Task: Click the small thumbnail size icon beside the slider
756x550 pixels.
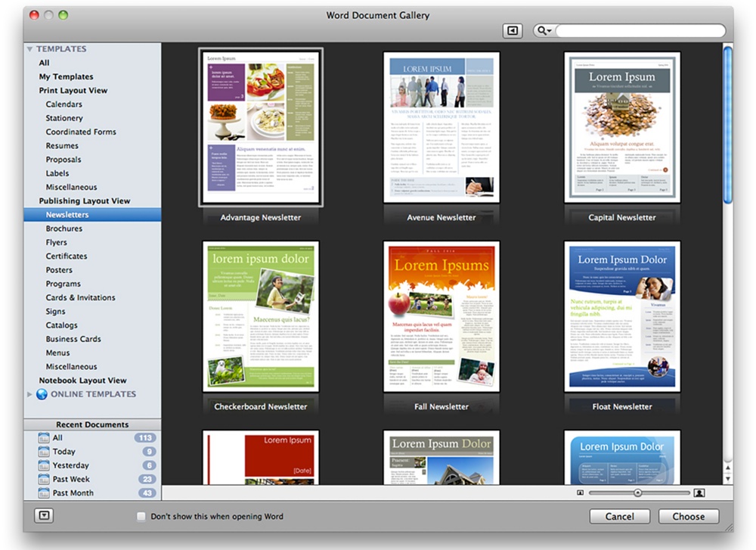Action: (579, 492)
